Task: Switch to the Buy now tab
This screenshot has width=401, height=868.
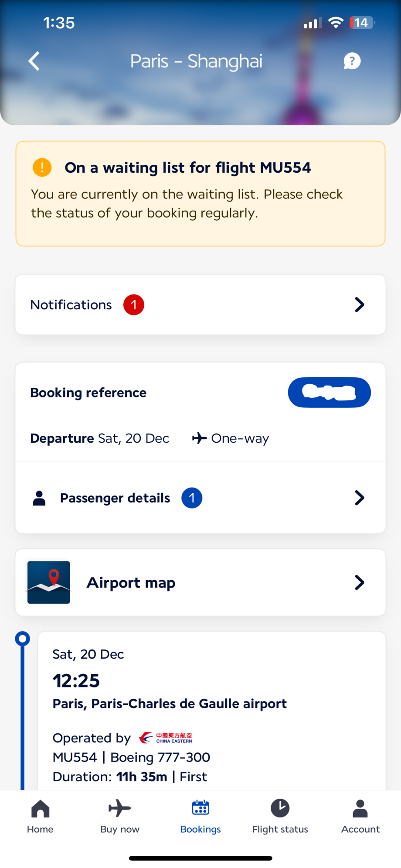Action: (x=120, y=816)
